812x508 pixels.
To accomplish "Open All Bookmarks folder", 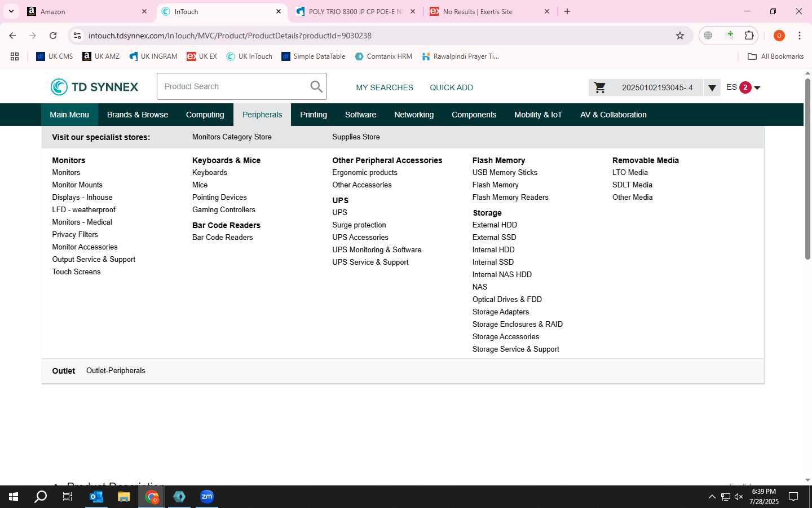I will click(775, 56).
